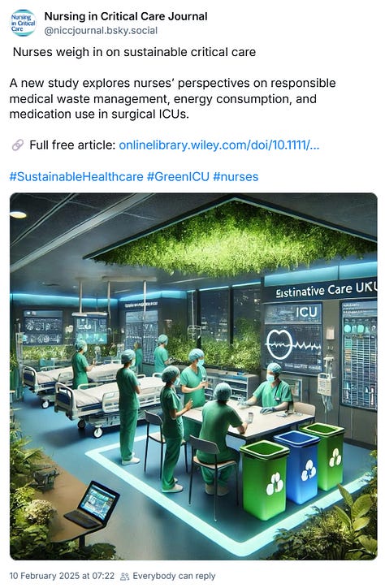Open the Nursing in Critical Care avatar
The width and height of the screenshot is (385, 588).
(23, 23)
